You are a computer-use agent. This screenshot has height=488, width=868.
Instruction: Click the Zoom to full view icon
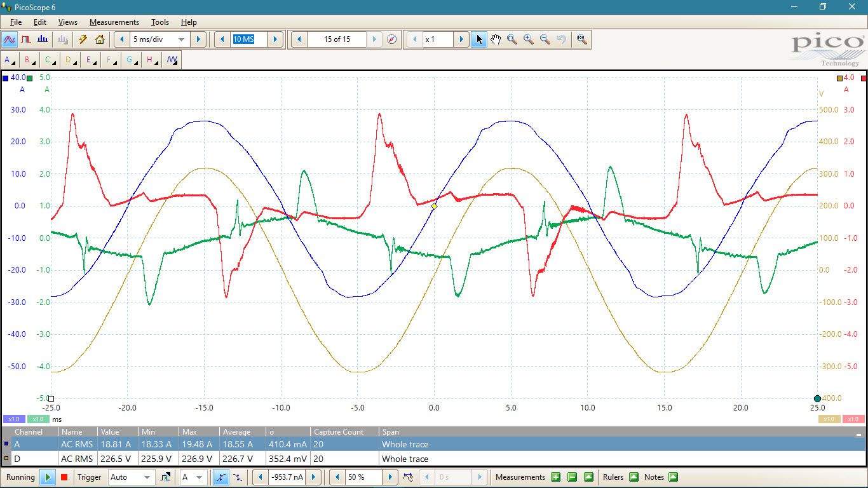point(581,39)
